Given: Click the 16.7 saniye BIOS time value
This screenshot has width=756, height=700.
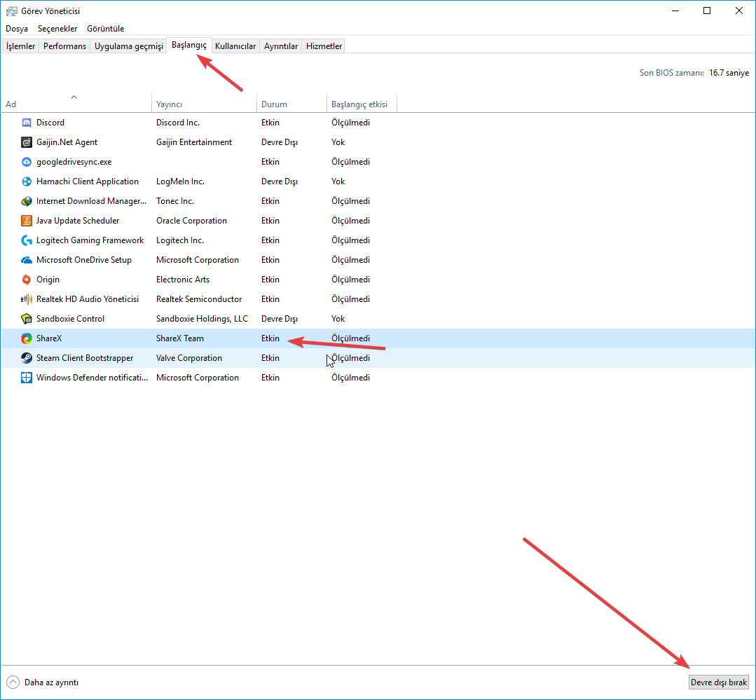Looking at the screenshot, I should pos(729,73).
